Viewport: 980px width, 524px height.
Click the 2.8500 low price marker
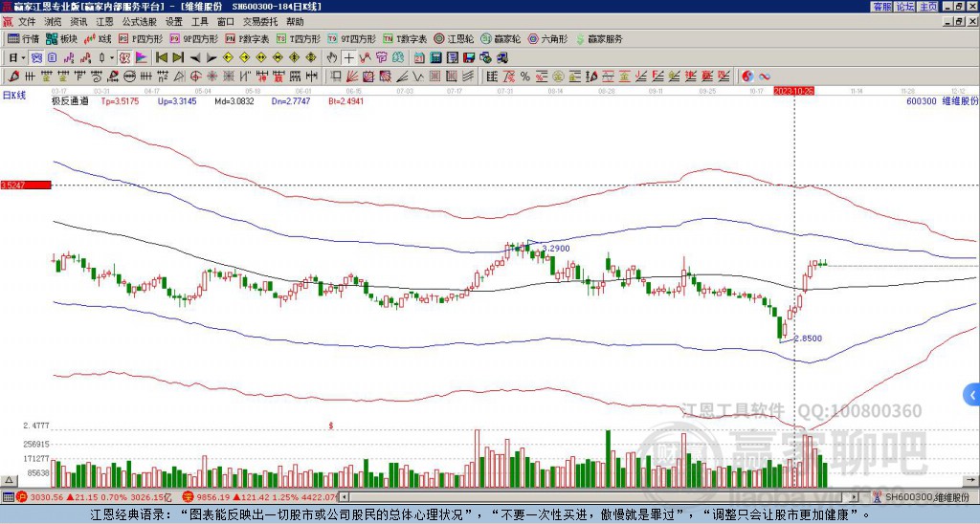pos(808,338)
